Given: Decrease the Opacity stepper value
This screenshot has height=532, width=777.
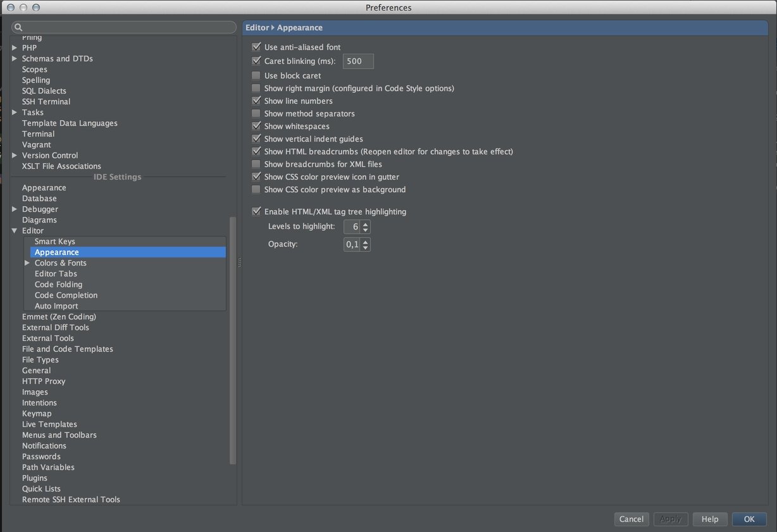Looking at the screenshot, I should tap(366, 247).
